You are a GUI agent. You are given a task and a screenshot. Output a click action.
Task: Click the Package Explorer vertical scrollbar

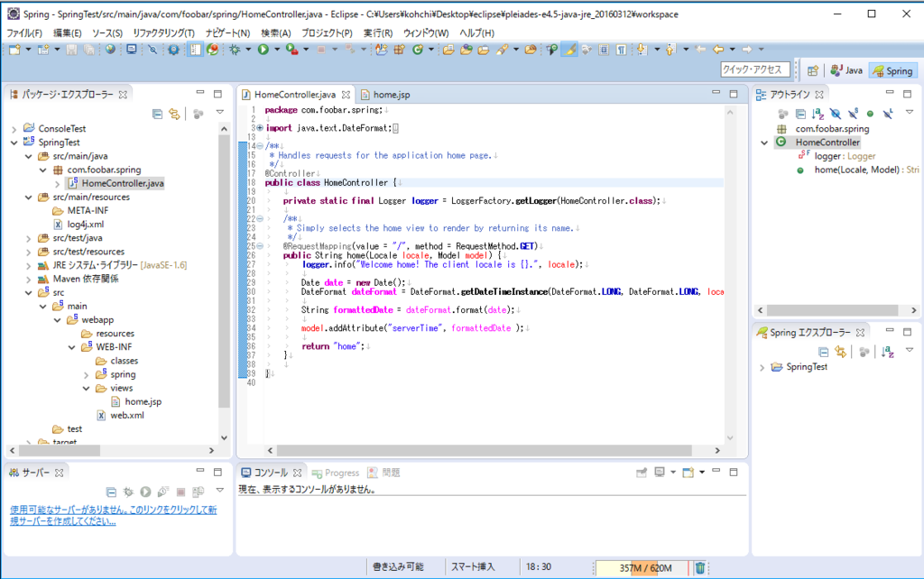pos(224,271)
